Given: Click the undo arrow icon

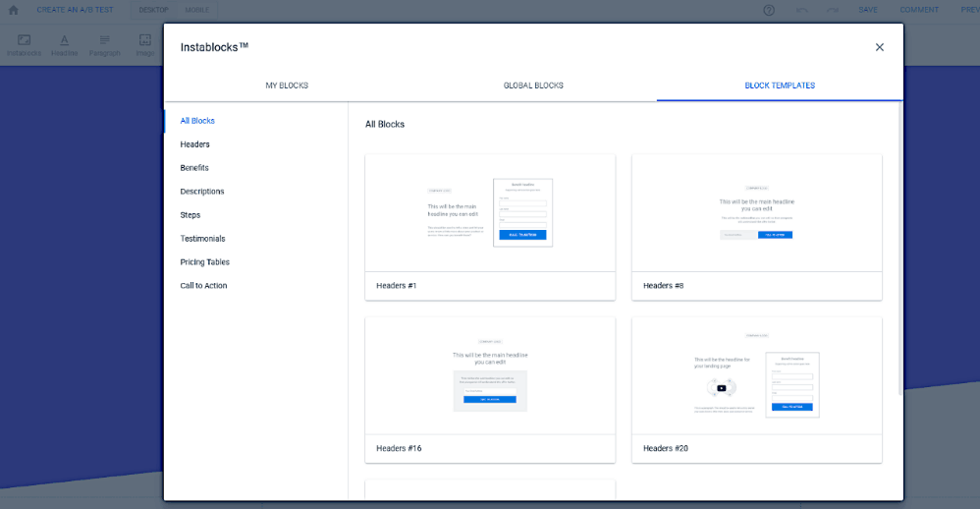Looking at the screenshot, I should (802, 10).
